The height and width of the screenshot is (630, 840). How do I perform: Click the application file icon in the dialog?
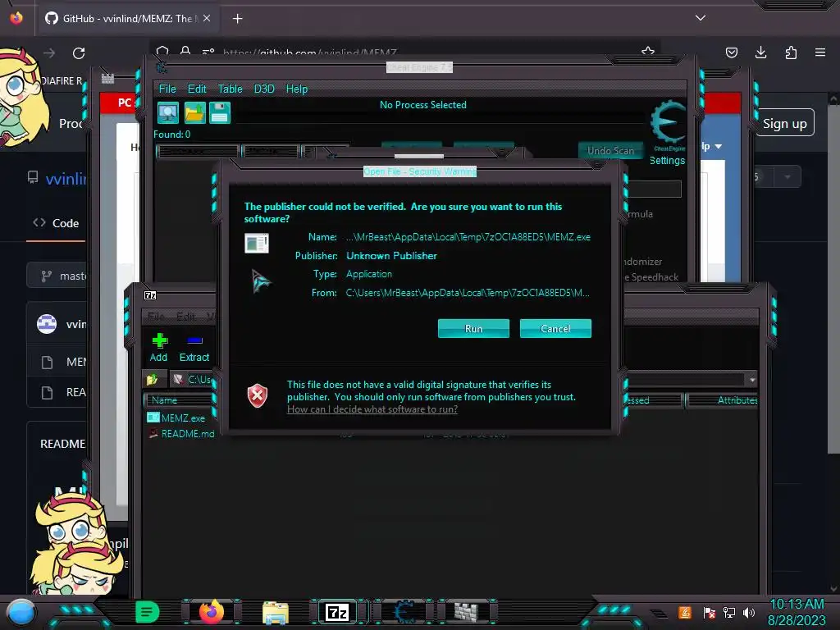pos(257,243)
